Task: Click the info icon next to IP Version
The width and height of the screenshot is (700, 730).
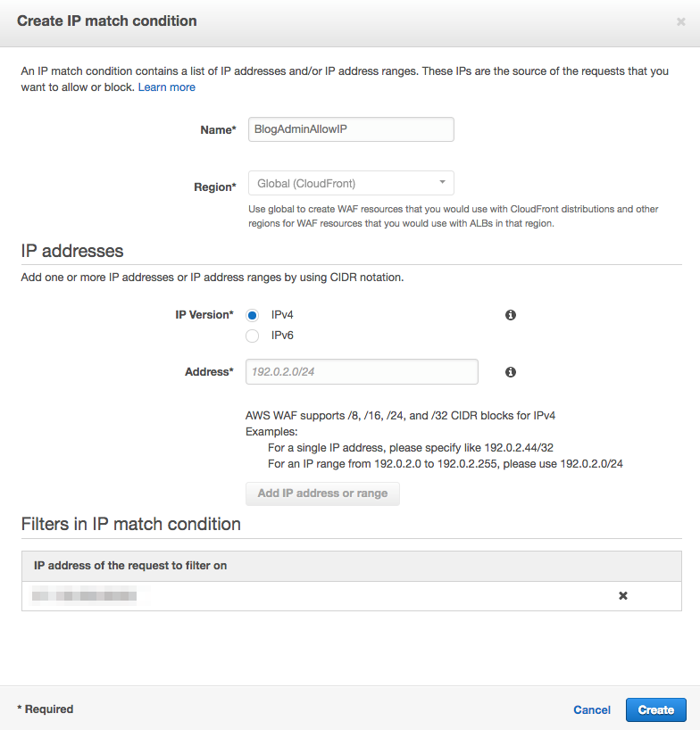Action: (511, 315)
